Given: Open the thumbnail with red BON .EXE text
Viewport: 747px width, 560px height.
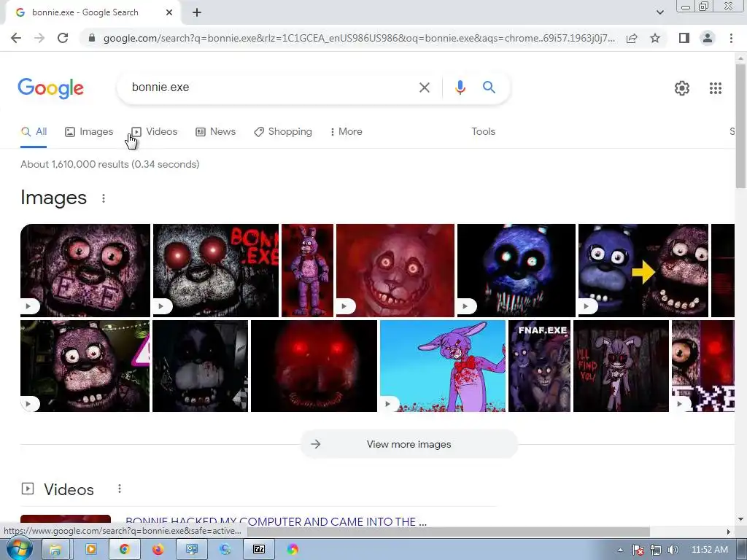Looking at the screenshot, I should coord(216,270).
